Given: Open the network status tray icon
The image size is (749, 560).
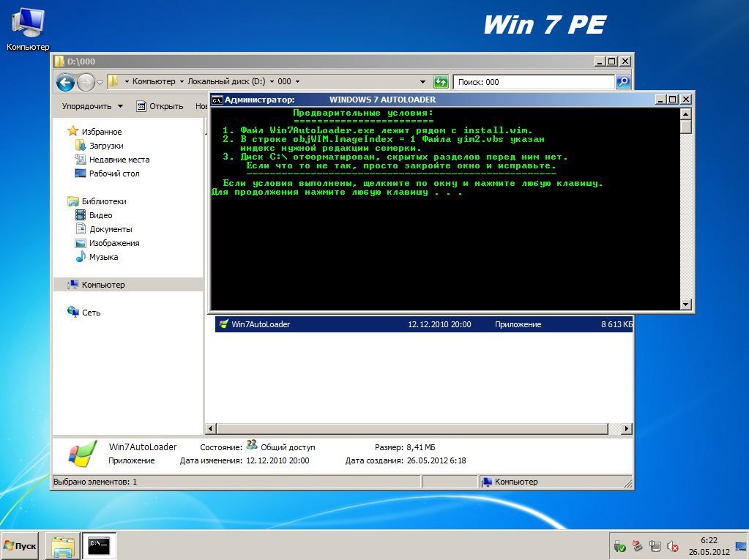Looking at the screenshot, I should point(654,546).
